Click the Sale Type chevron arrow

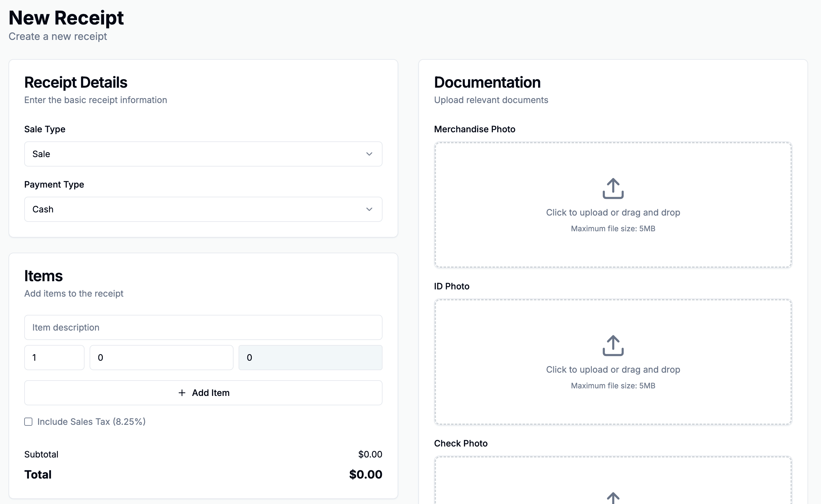[x=369, y=154]
